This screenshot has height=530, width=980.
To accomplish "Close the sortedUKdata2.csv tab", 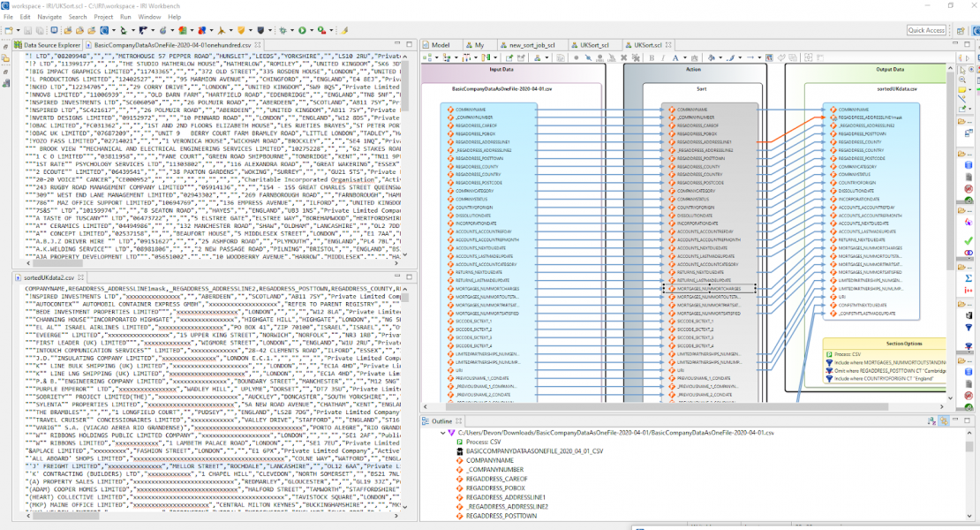I will [x=80, y=276].
